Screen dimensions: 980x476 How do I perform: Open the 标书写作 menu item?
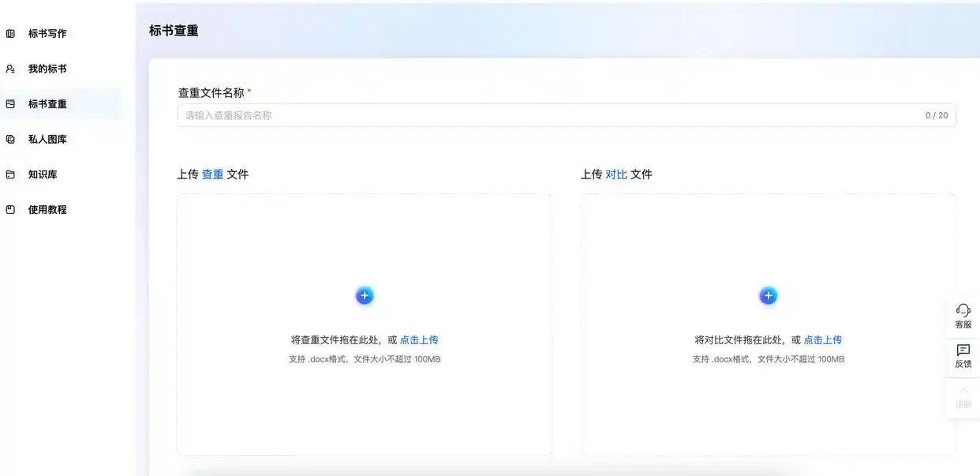(x=47, y=34)
